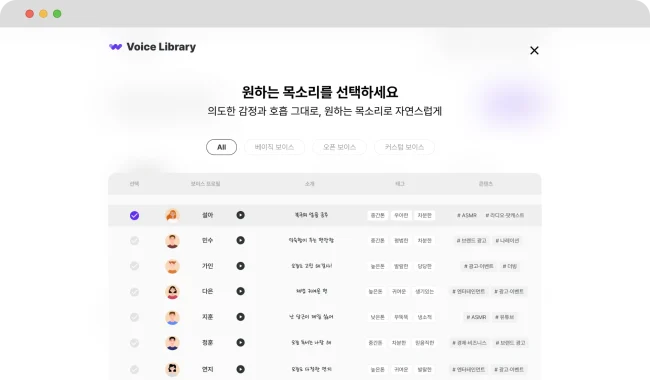Click the voice name 가인
The image size is (650, 380).
coord(207,266)
